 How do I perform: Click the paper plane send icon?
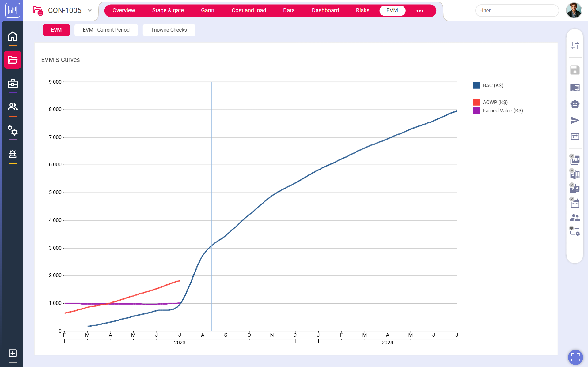pos(575,120)
